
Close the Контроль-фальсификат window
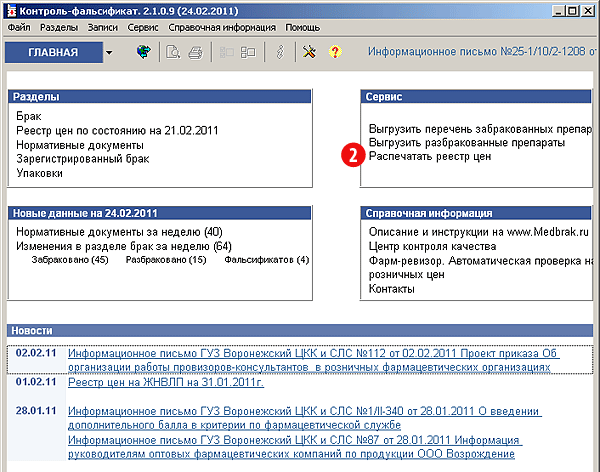click(x=588, y=11)
